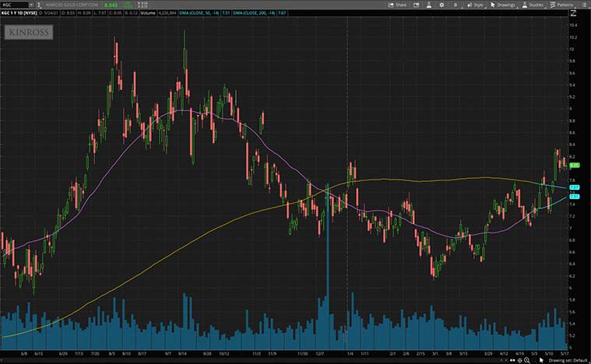The height and width of the screenshot is (364, 591).
Task: Click the 8.045 last price in header
Action: (111, 5)
